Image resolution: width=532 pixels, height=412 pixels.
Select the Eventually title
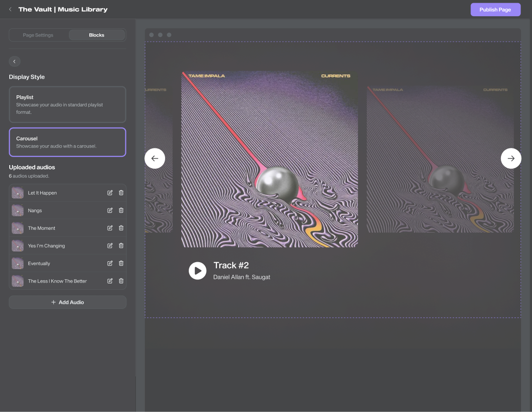click(x=39, y=263)
